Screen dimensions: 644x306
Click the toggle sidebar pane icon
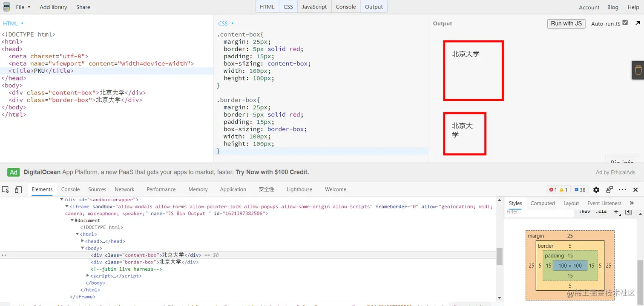(629, 212)
